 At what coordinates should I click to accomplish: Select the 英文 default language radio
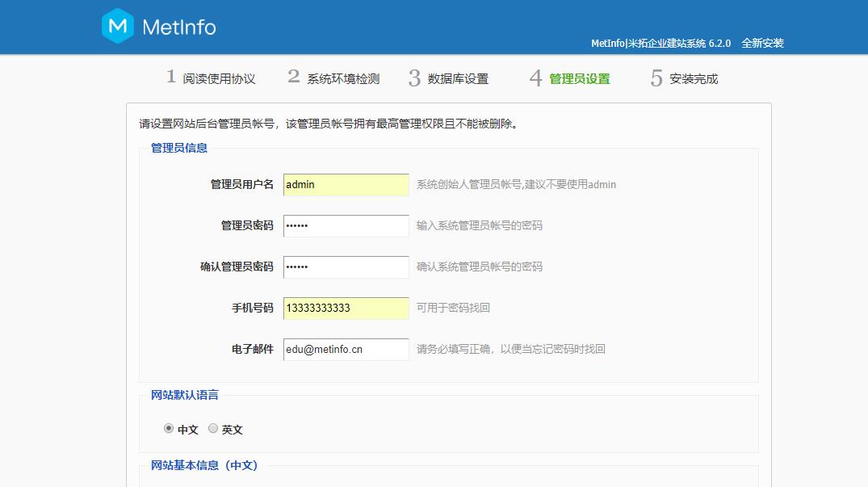coord(213,428)
